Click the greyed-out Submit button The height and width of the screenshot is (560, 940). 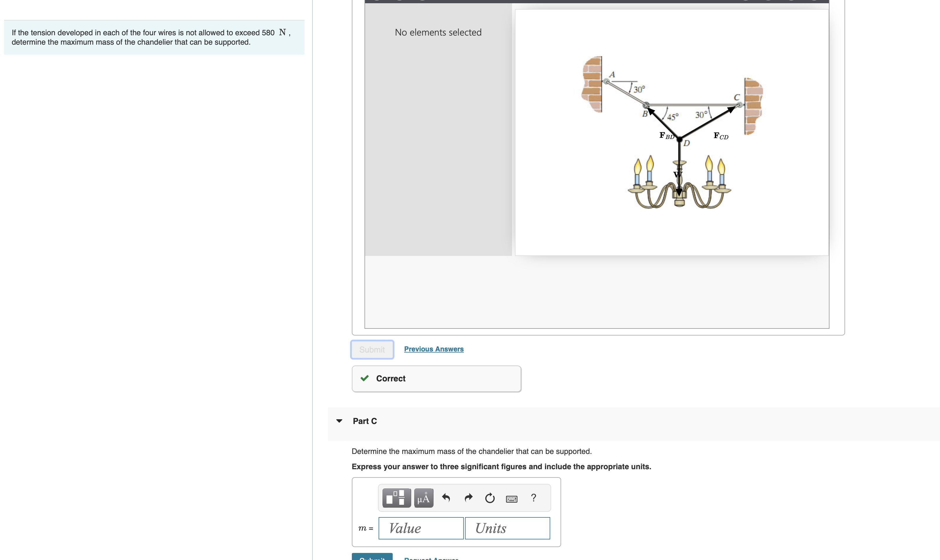pos(372,349)
